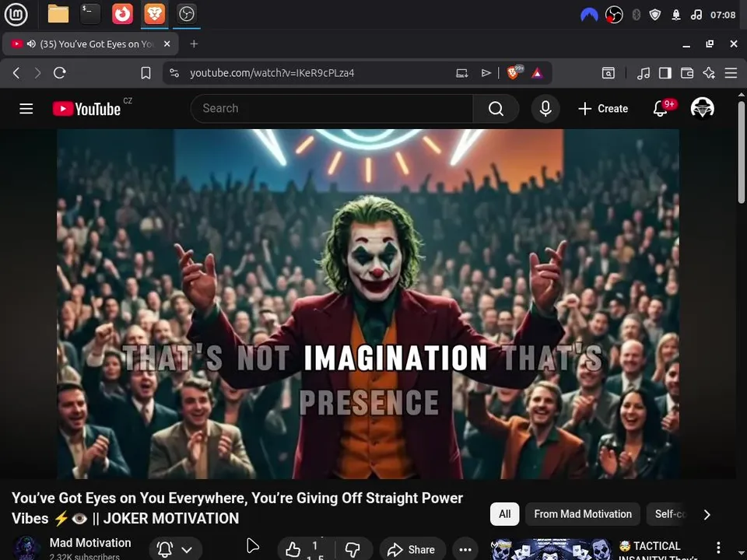Click the video title text

[237, 508]
